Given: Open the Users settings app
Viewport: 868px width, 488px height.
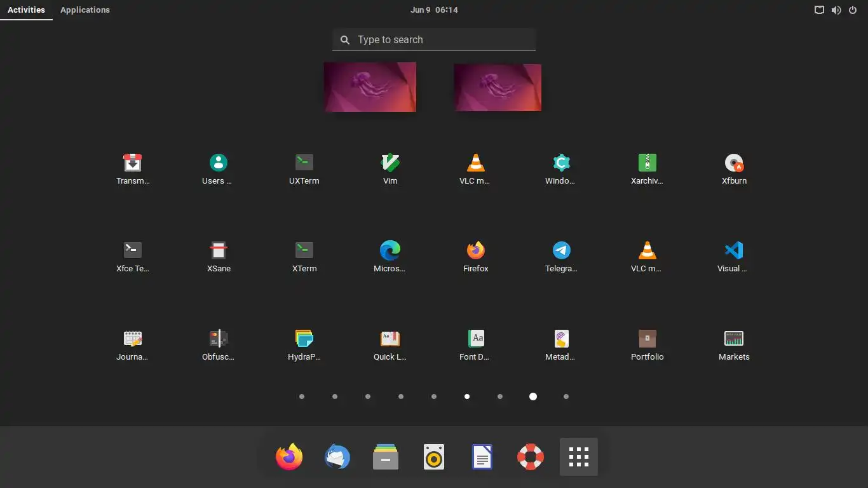Looking at the screenshot, I should 218,168.
